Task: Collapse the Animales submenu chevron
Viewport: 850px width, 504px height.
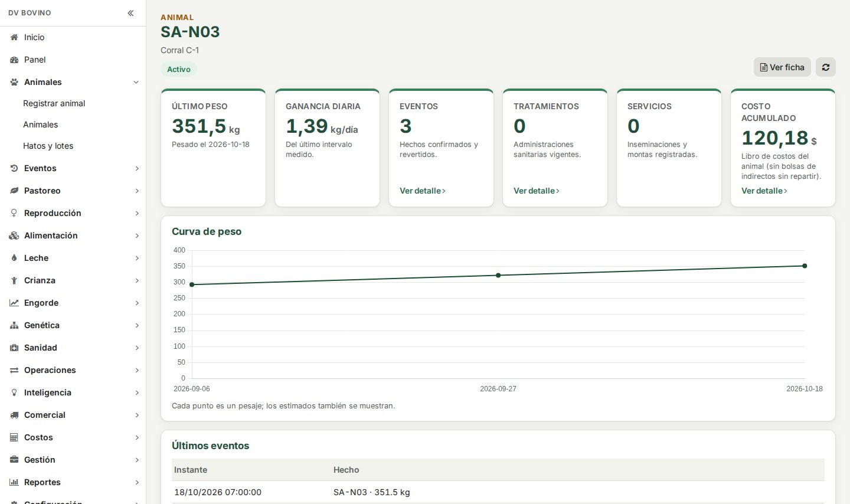Action: [136, 82]
